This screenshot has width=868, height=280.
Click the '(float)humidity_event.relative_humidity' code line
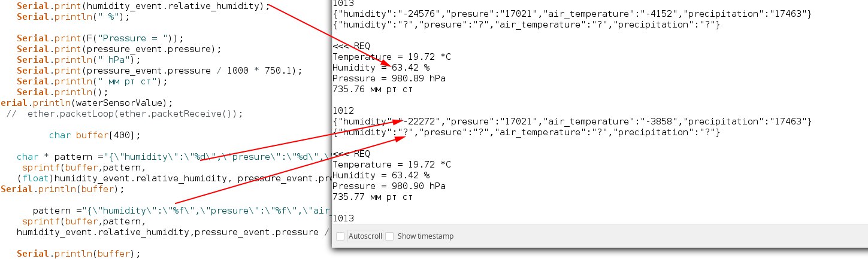pos(174,178)
